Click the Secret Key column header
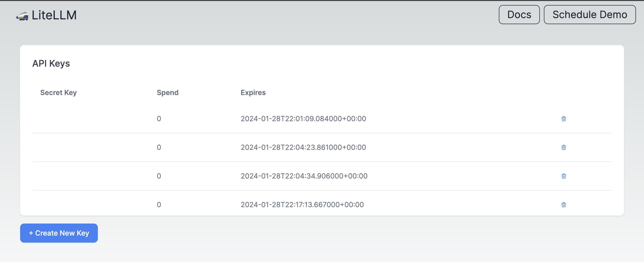Screen dimensions: 644x262 [x=58, y=93]
